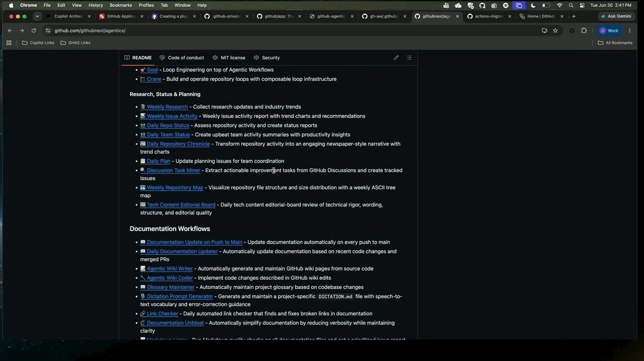
Task: Reload the page
Action: pyautogui.click(x=34, y=30)
